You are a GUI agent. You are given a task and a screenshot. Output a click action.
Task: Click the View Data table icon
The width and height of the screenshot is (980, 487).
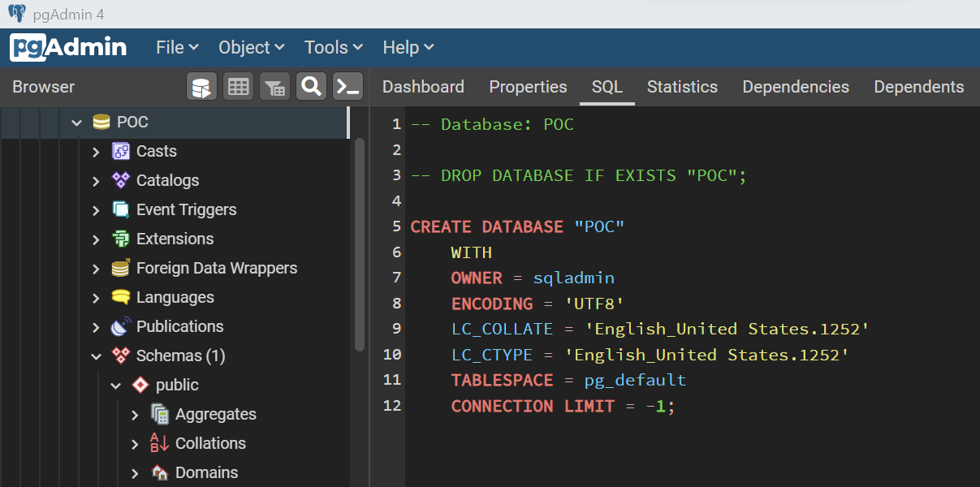coord(239,87)
